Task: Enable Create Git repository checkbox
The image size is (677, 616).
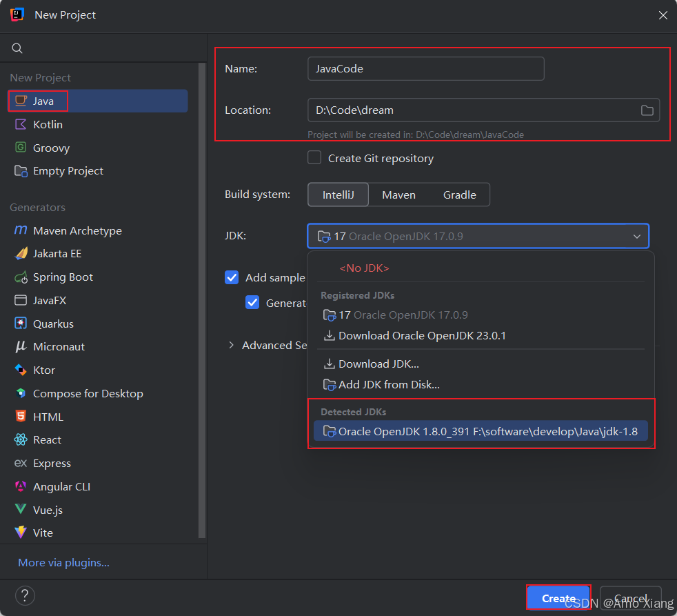Action: pos(314,158)
